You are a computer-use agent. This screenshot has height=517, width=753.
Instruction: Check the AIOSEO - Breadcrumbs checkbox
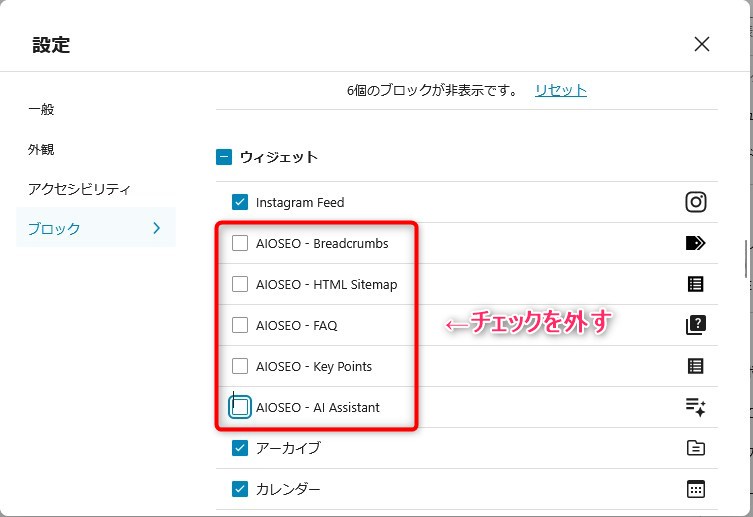[240, 243]
